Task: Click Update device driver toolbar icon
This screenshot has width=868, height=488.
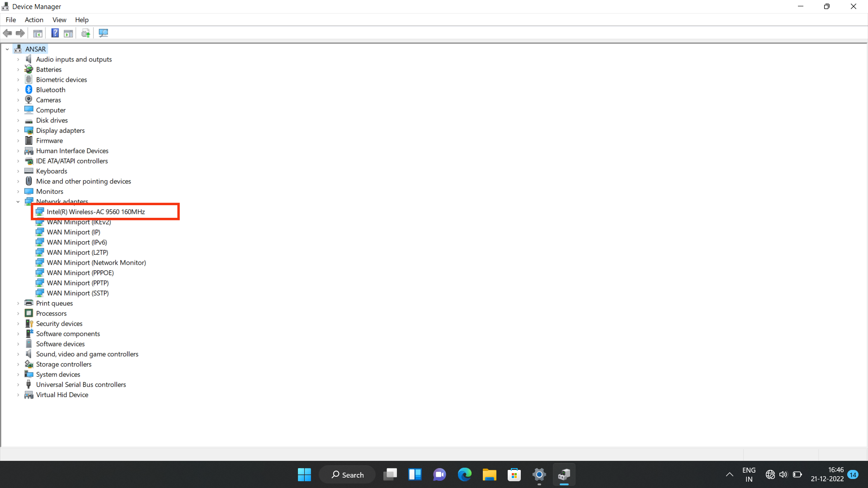Action: 85,33
